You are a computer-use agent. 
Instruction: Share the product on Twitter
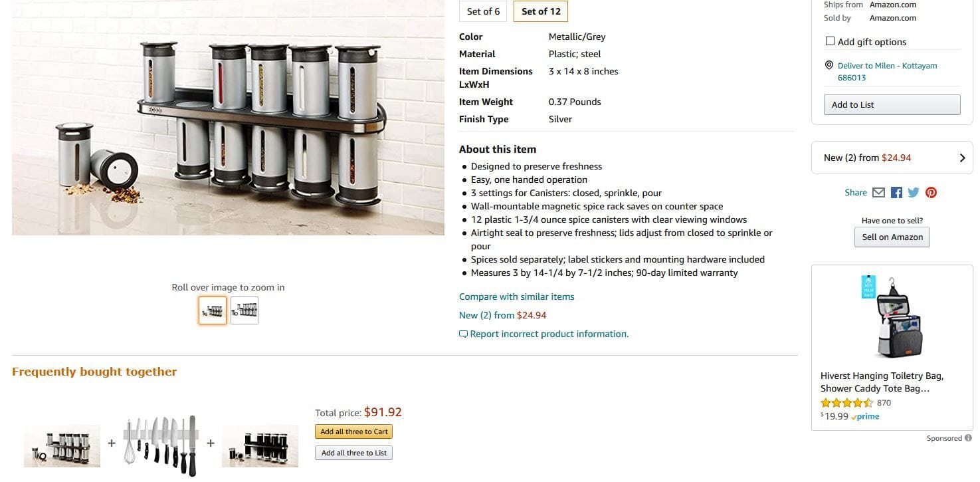[913, 192]
